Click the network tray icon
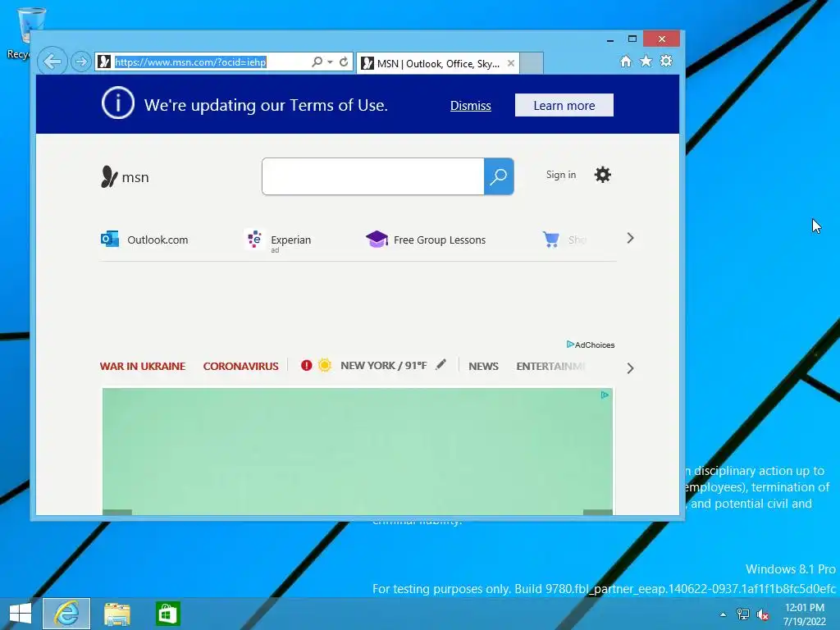840x630 pixels. coord(743,614)
